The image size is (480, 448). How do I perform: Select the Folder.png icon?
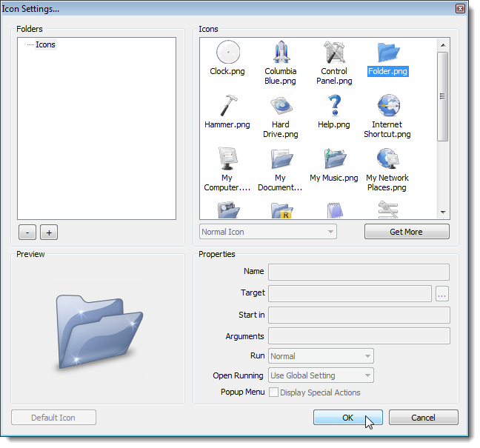(x=388, y=52)
